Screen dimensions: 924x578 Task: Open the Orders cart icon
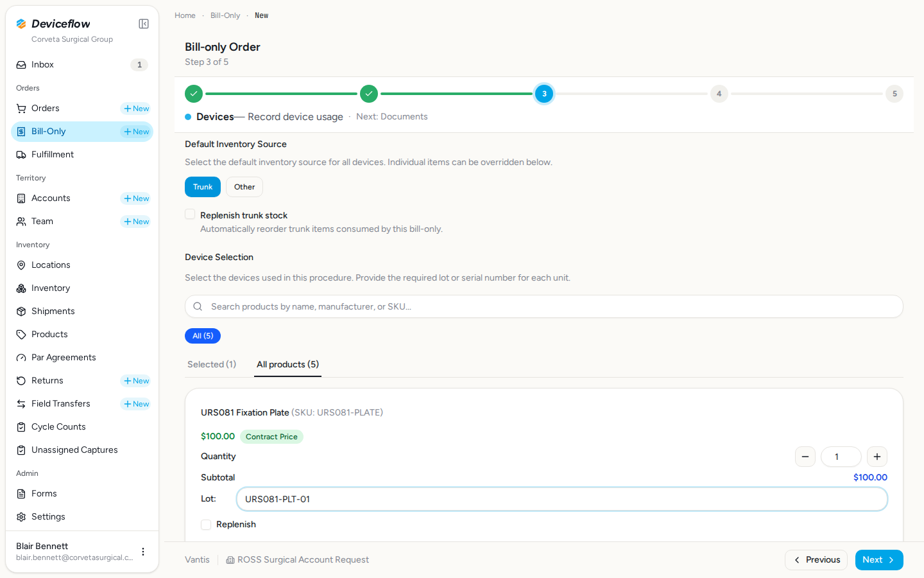click(x=21, y=109)
